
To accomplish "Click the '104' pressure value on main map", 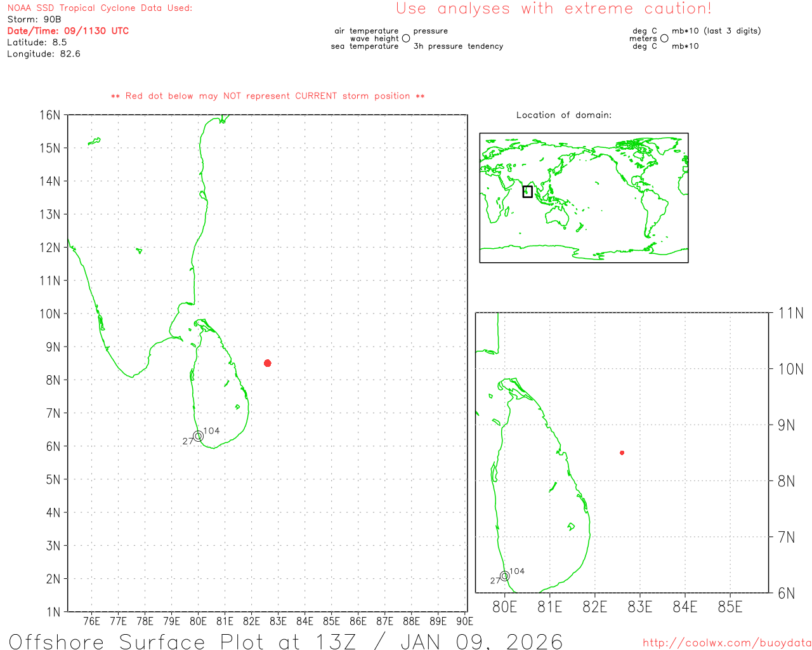I will [211, 430].
